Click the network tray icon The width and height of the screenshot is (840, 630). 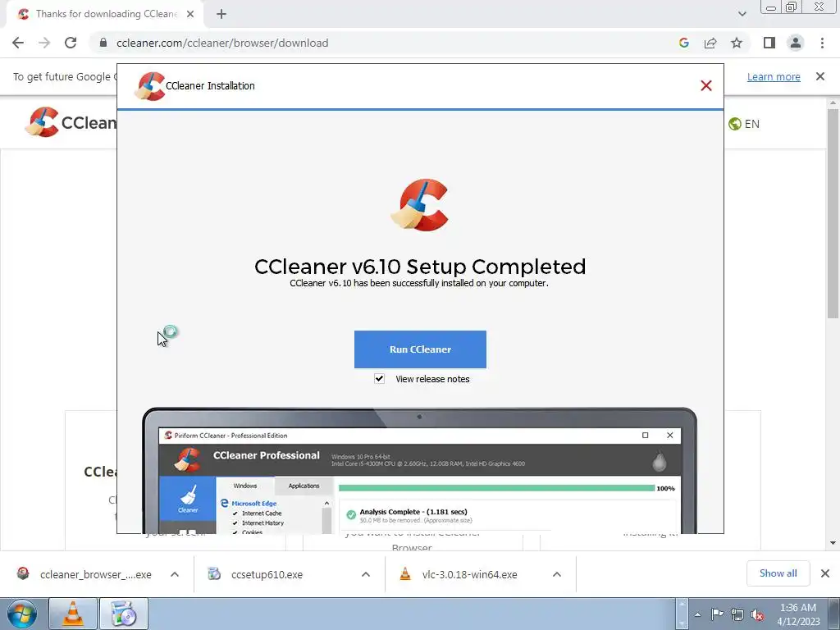(737, 614)
